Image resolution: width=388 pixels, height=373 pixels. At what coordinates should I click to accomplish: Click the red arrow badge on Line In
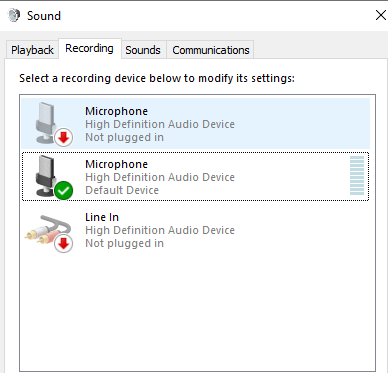point(63,244)
